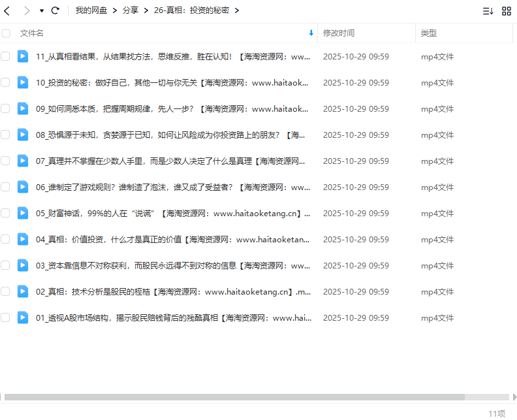
Task: Refresh the current folder listing
Action: click(55, 10)
